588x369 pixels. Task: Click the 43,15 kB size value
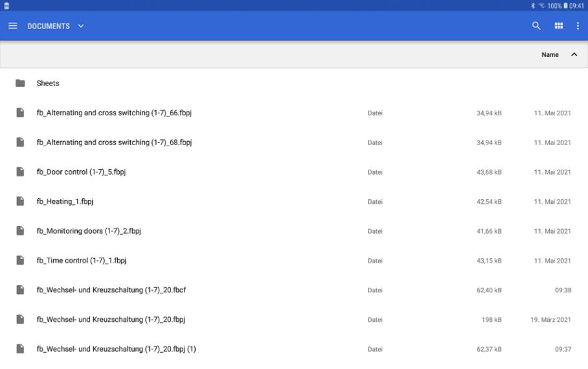[x=489, y=261]
